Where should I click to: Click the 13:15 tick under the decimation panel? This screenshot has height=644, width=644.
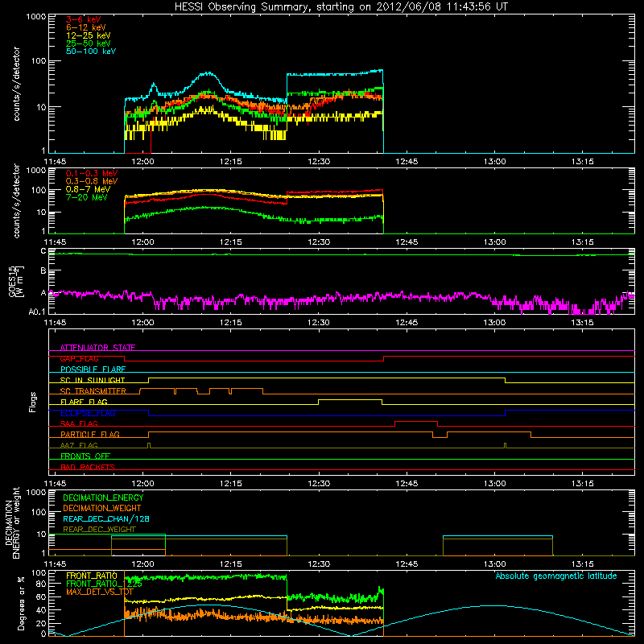pos(582,564)
